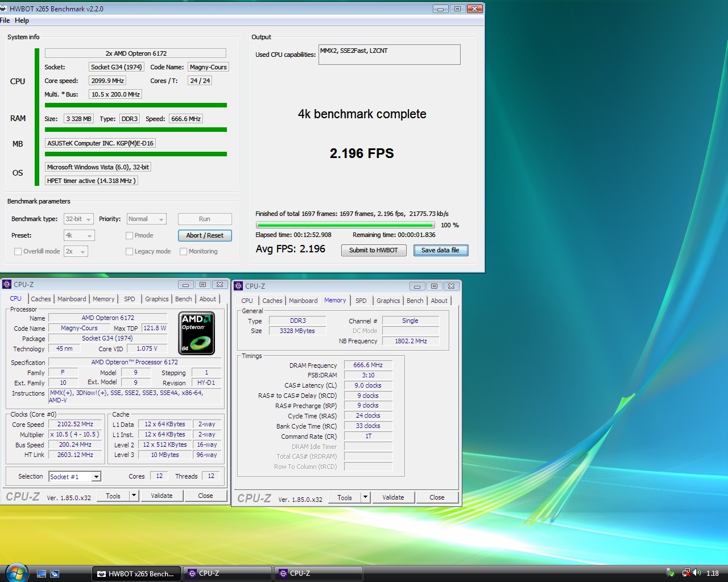This screenshot has height=582, width=728.
Task: Click the security shield tray icon
Action: pos(671,573)
